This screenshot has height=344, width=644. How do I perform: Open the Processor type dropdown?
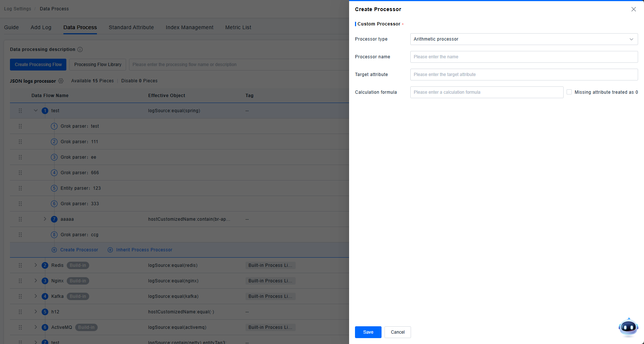(x=523, y=39)
